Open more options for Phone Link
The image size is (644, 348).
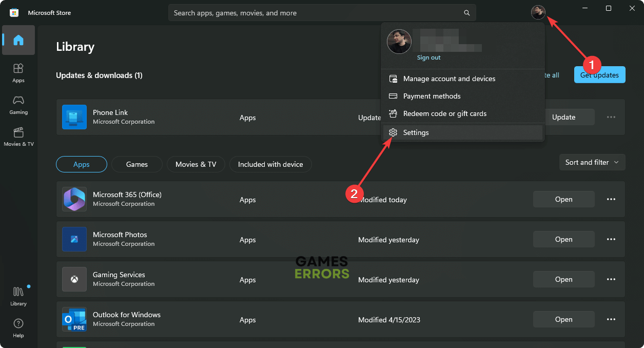tap(611, 117)
